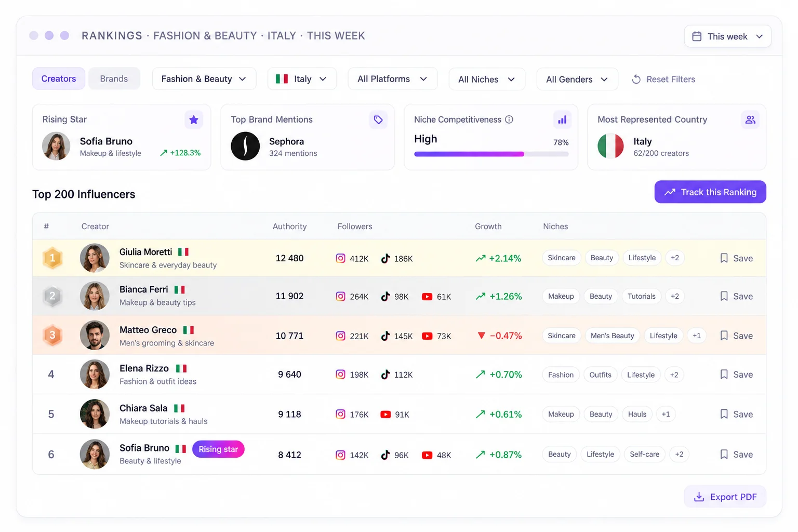Click Giulia Moretti's Instagram icon
798x532 pixels.
click(x=340, y=258)
